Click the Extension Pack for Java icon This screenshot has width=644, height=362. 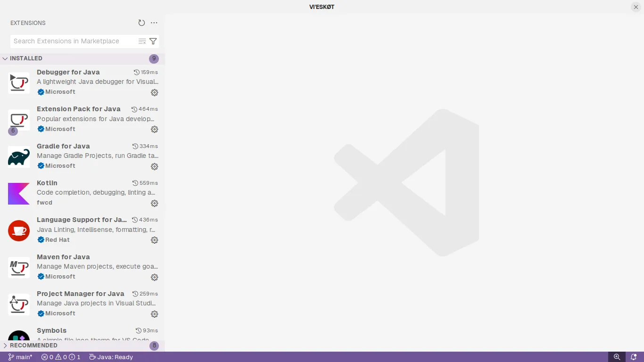(x=19, y=120)
